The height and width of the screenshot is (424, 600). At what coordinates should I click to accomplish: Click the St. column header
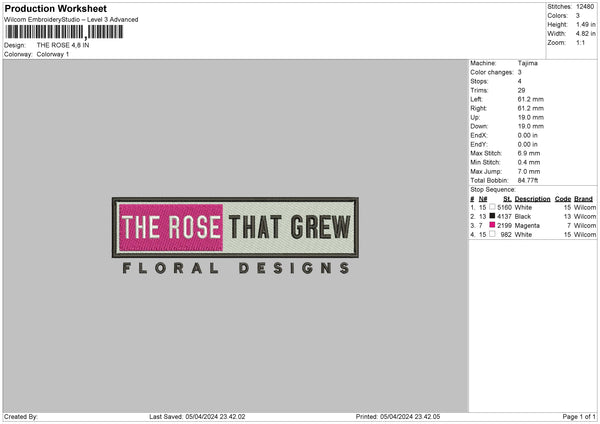tap(507, 199)
